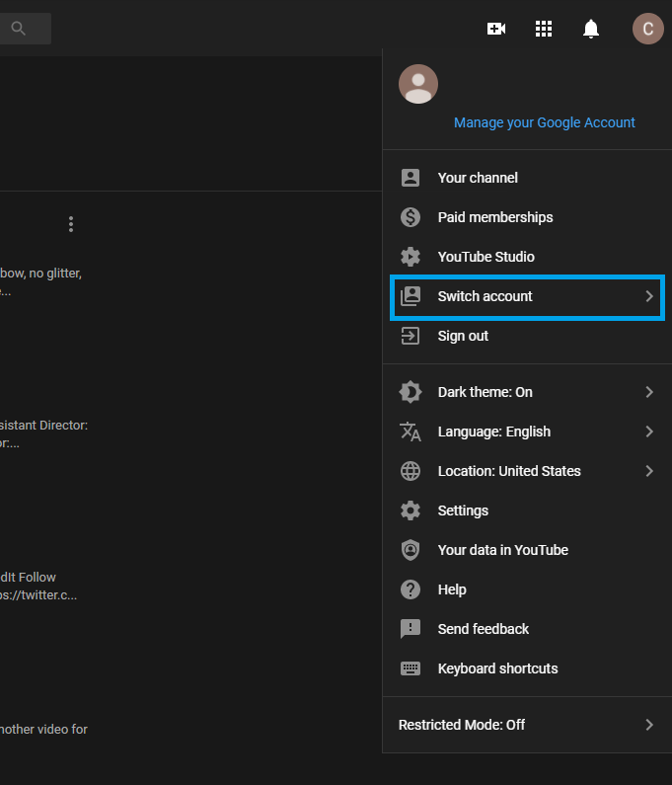The image size is (672, 785).
Task: Open the create video camera icon
Action: pos(496,29)
